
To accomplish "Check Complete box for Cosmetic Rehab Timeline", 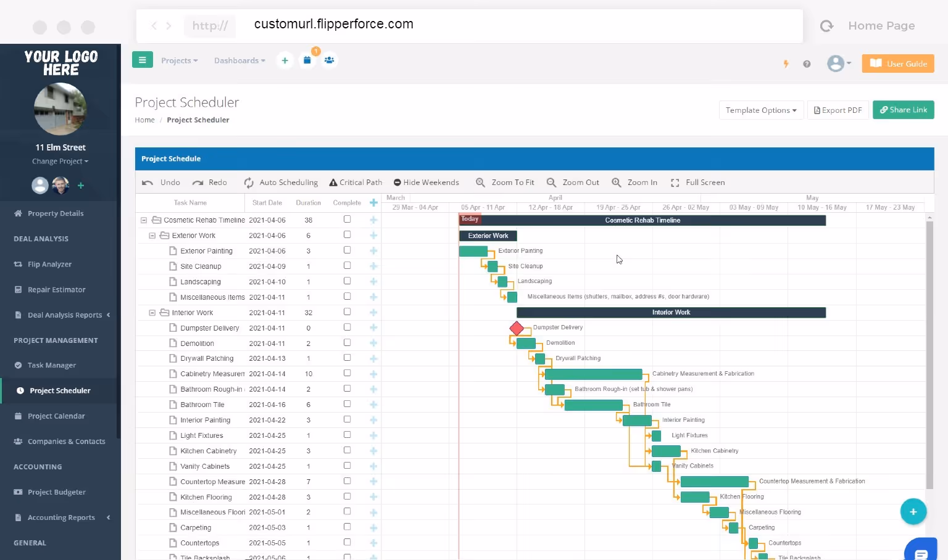I will [347, 220].
